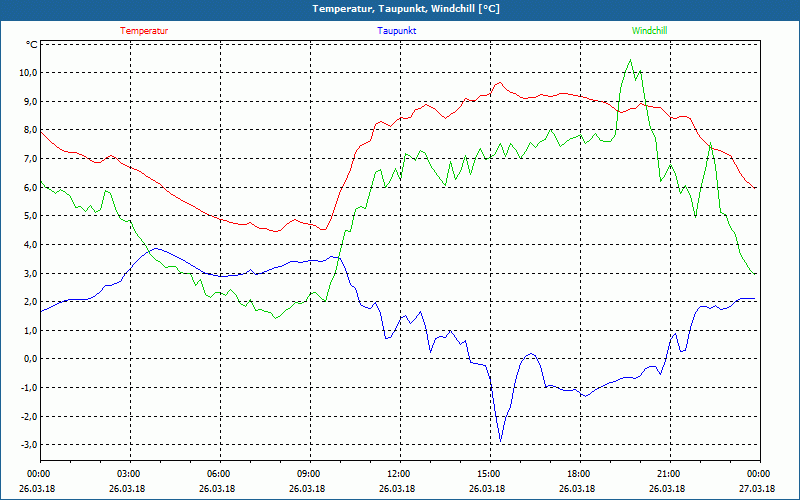800x500 pixels.
Task: Click the green Windchill peak above 10,0
Action: [x=631, y=60]
